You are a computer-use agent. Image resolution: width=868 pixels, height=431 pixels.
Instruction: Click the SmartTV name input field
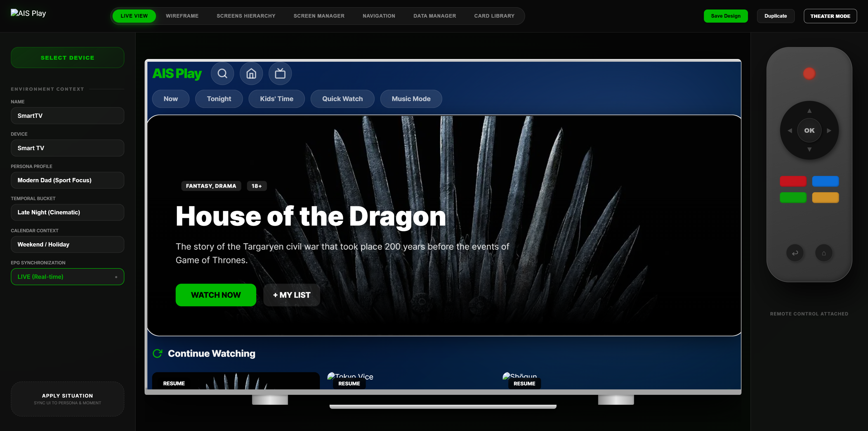tap(67, 116)
